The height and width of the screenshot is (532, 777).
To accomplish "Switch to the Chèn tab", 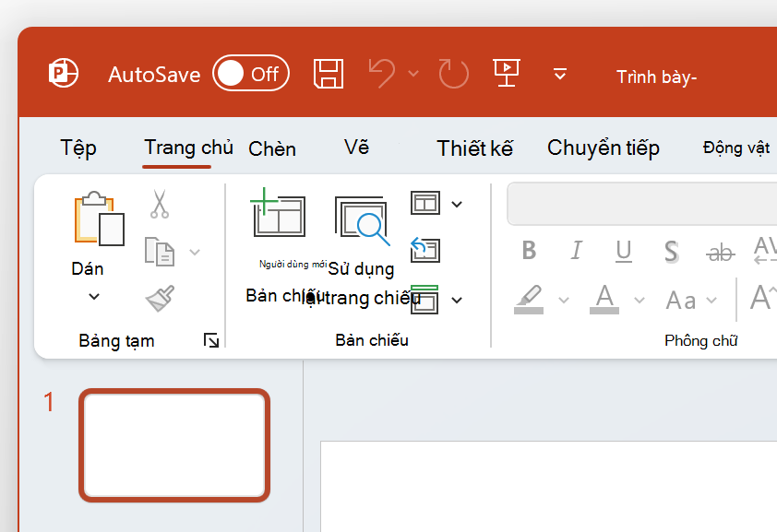I will click(272, 149).
